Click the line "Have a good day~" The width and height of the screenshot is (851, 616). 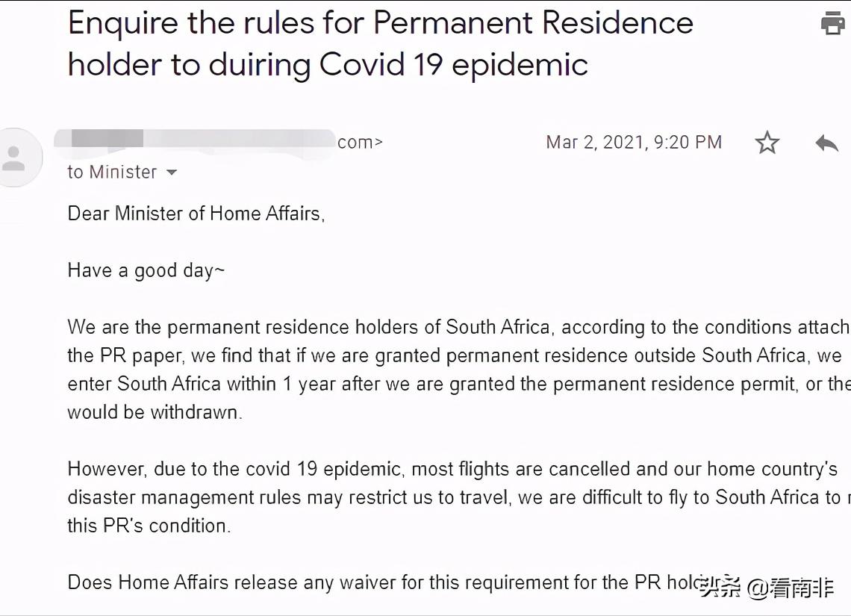[x=146, y=270]
